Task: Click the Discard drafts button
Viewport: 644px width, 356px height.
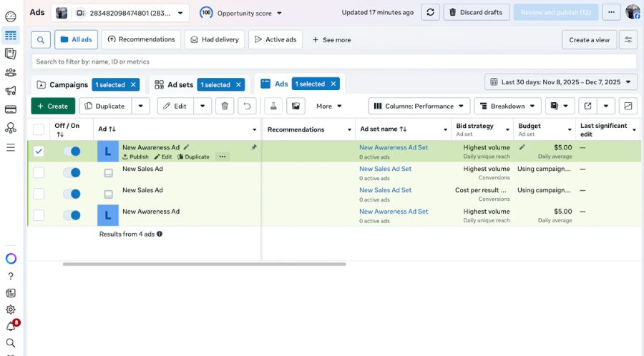Action: [477, 12]
